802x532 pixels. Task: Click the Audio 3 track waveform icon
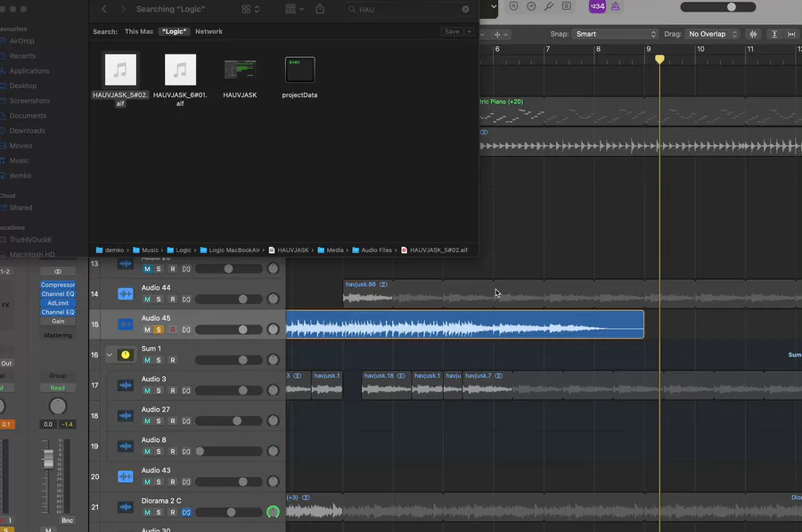pyautogui.click(x=126, y=385)
